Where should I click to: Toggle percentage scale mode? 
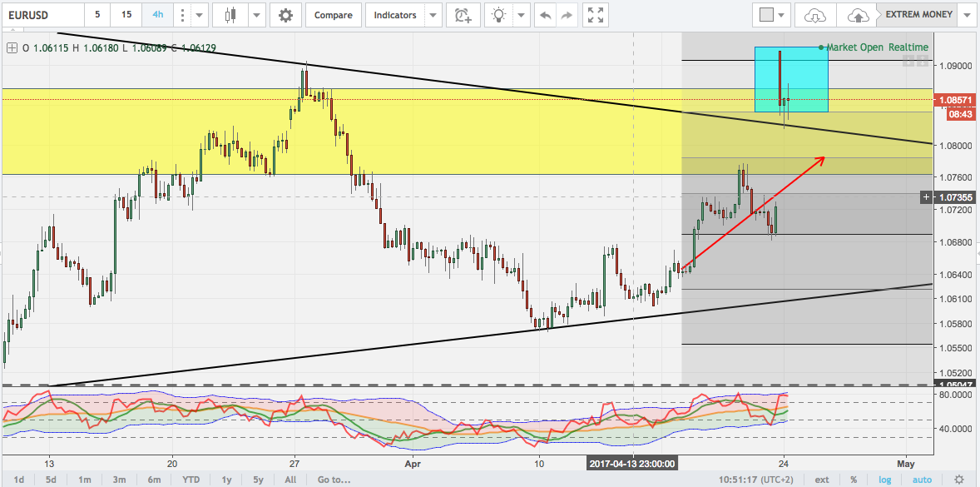pos(853,480)
